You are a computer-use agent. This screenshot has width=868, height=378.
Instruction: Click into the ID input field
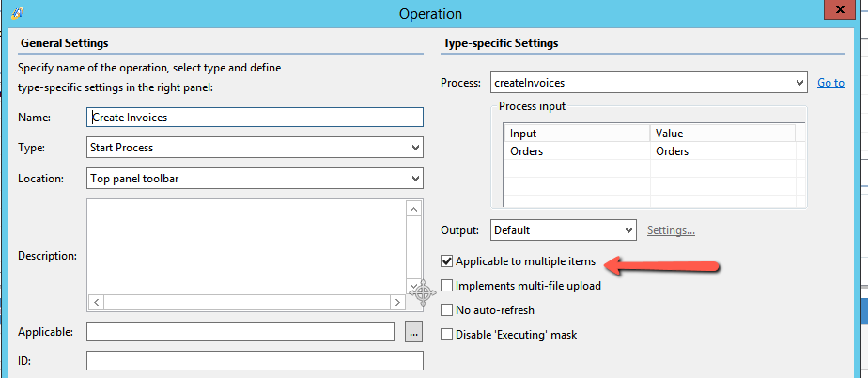(255, 360)
